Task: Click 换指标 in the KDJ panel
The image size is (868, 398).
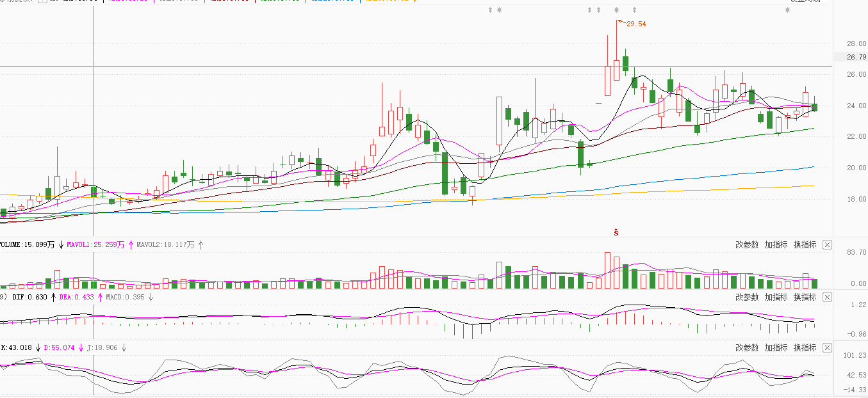Action: (x=805, y=347)
